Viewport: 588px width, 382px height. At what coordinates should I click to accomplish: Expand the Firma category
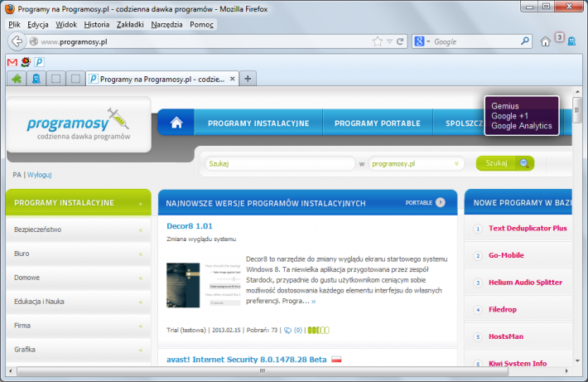(x=79, y=326)
